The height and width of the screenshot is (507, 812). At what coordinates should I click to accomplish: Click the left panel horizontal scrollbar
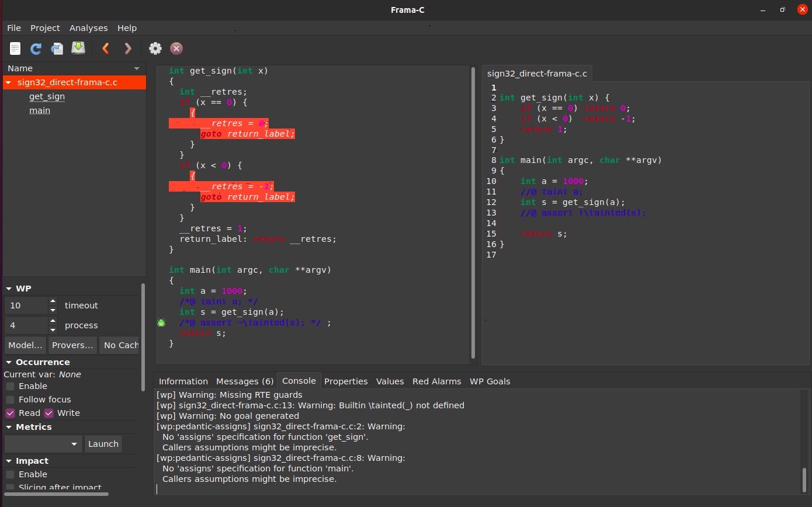(x=56, y=494)
